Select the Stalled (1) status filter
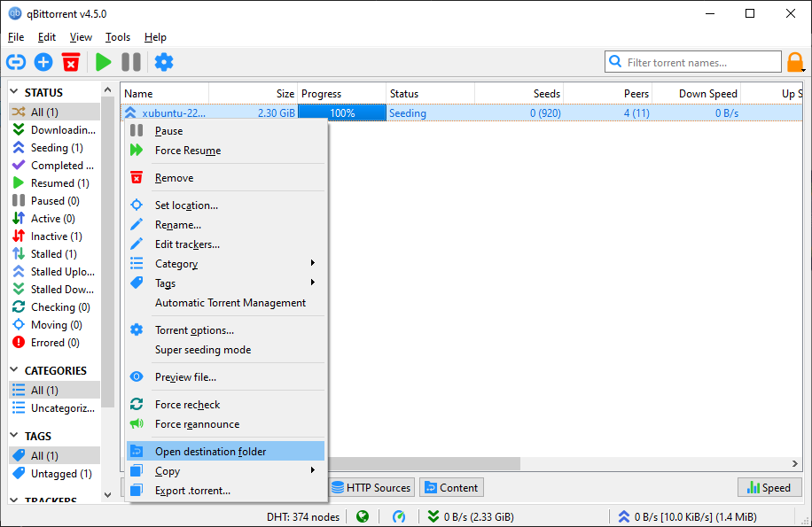Viewport: 812px width, 527px height. tap(55, 254)
